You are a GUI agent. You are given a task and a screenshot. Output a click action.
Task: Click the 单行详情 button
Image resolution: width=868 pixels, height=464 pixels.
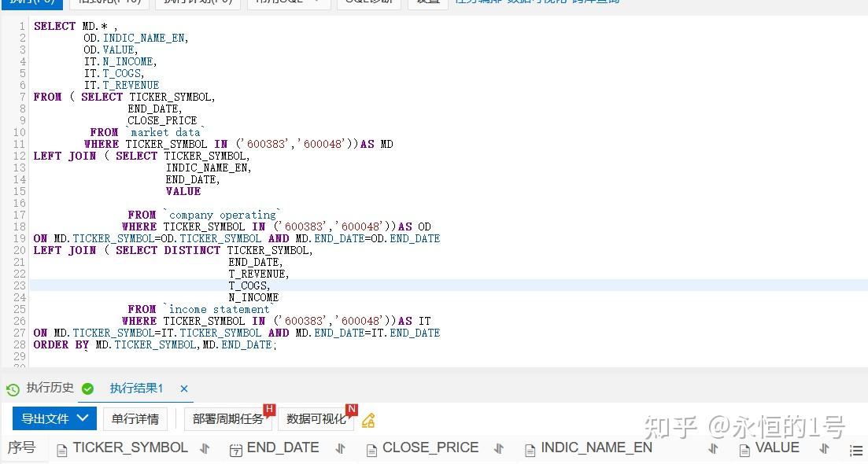pyautogui.click(x=135, y=418)
